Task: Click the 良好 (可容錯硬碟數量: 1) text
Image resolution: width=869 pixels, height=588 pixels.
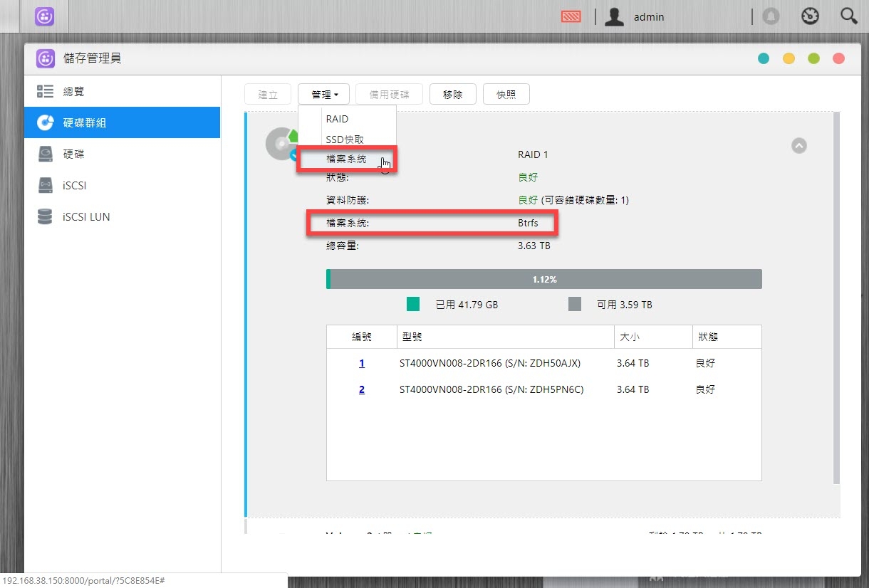Action: pos(573,200)
